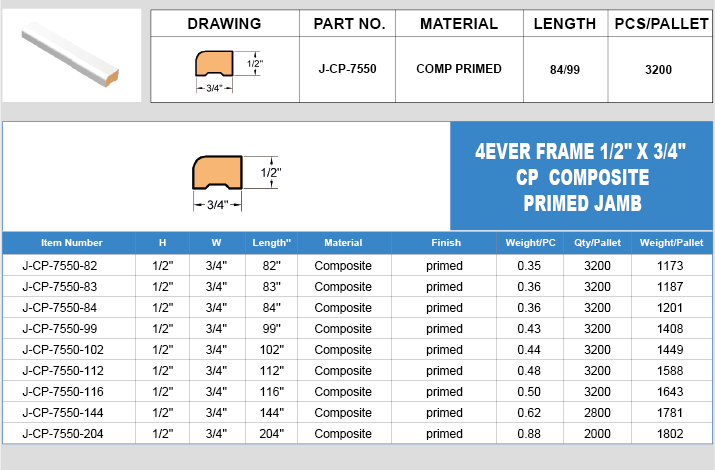Select item number J-CP-7550-144
The image size is (715, 470).
[x=63, y=413]
